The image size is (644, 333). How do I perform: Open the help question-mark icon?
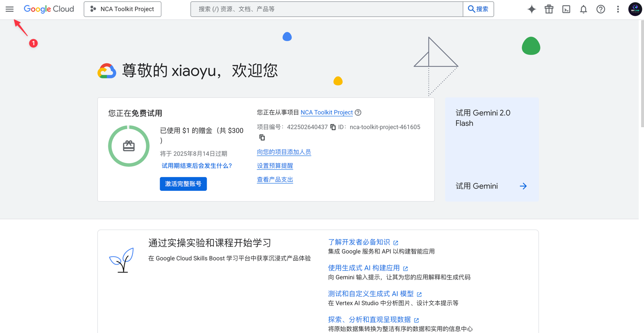click(600, 9)
